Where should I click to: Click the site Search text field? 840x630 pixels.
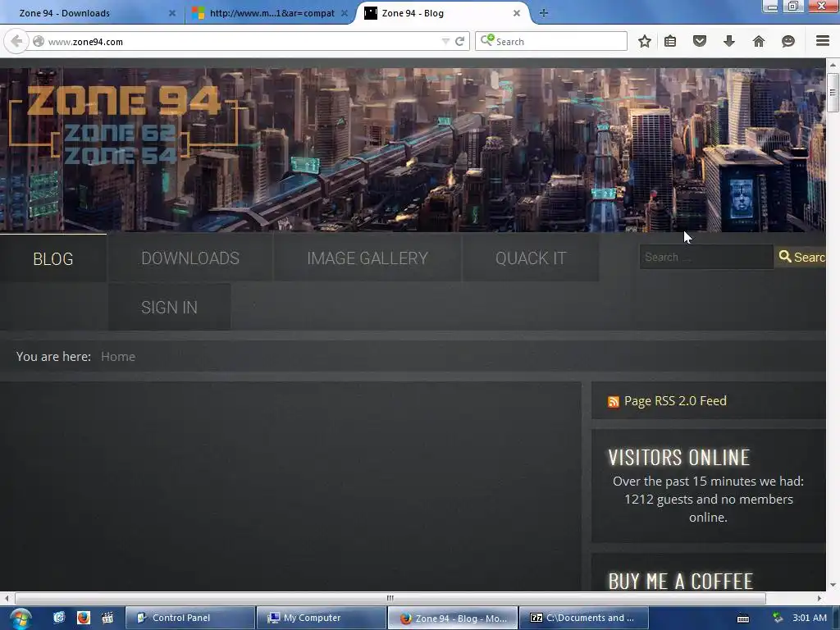coord(706,257)
